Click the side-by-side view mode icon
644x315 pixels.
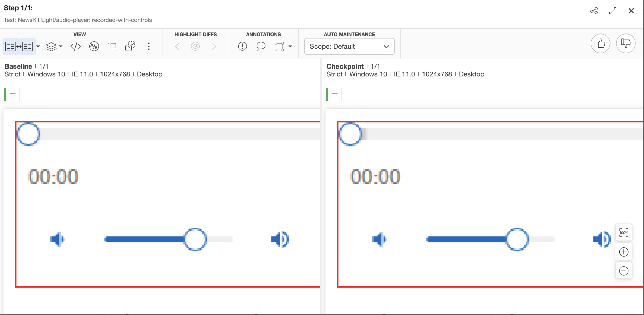pos(19,47)
